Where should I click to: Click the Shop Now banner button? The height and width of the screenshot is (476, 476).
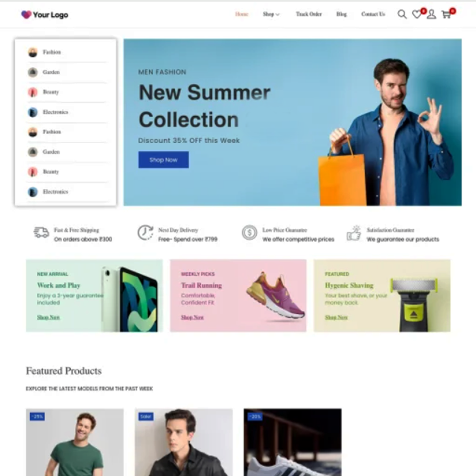pyautogui.click(x=163, y=160)
